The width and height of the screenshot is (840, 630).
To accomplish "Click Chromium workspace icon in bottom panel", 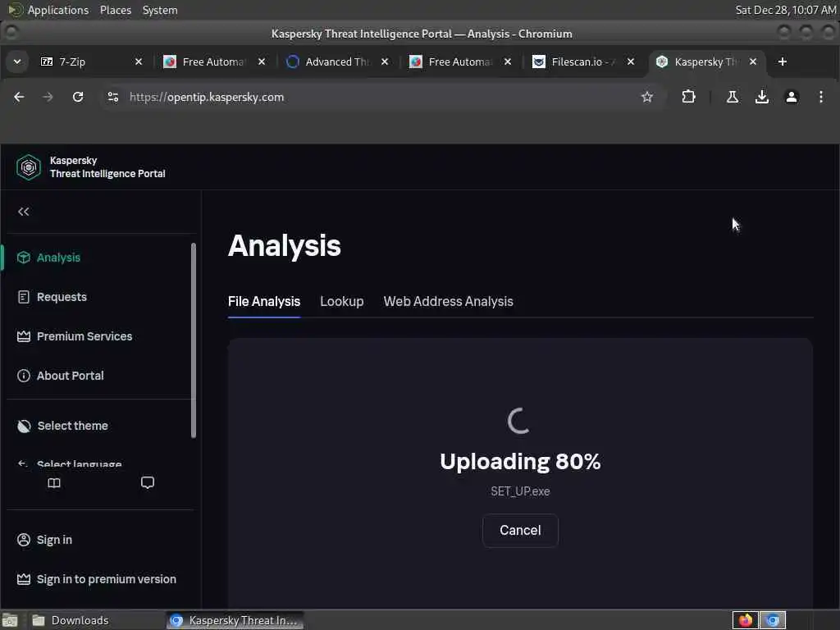I will 773,620.
